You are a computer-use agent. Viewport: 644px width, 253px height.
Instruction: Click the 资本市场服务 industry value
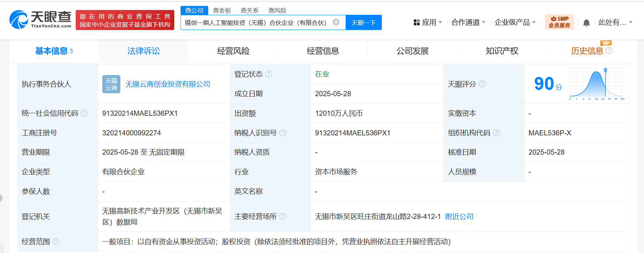(x=336, y=172)
